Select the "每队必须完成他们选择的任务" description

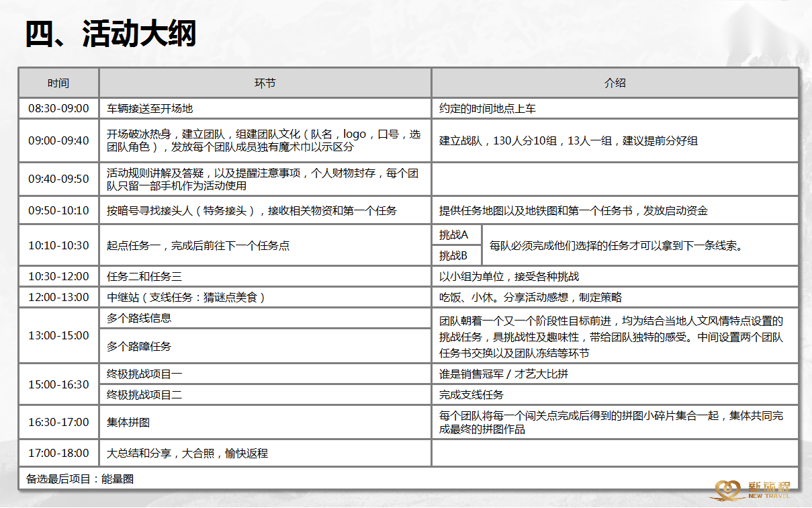coord(640,245)
